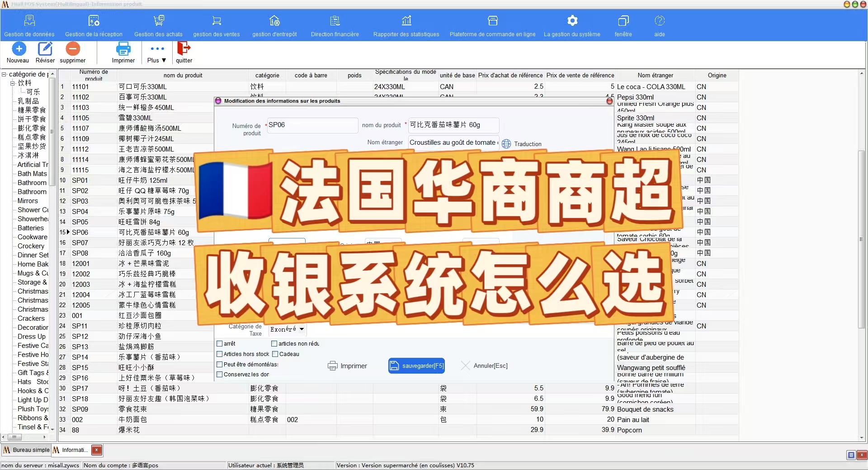Select row 11101 可口可乐330ML
The image size is (868, 470).
(398, 87)
